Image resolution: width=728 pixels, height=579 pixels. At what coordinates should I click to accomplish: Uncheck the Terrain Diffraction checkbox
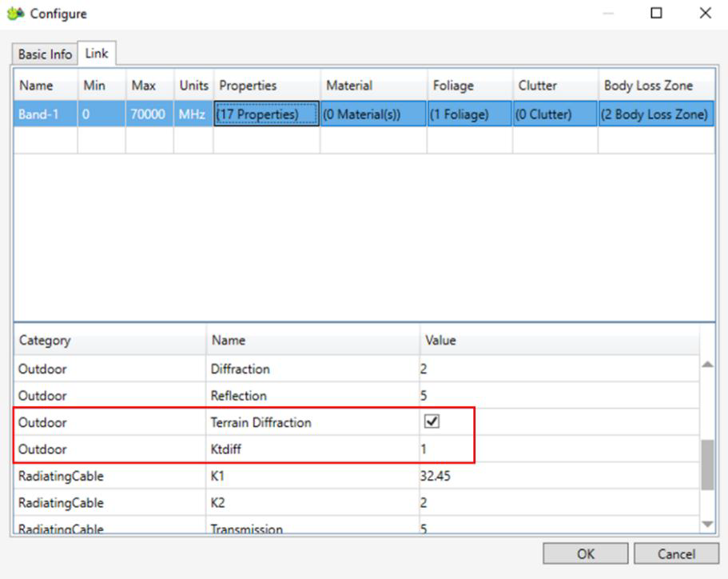(x=430, y=422)
